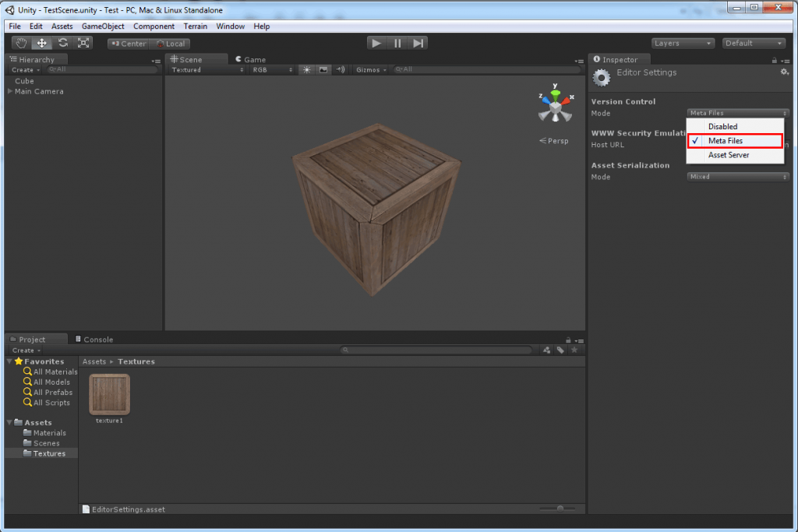Open the GameObject menu
The height and width of the screenshot is (532, 798).
point(103,26)
